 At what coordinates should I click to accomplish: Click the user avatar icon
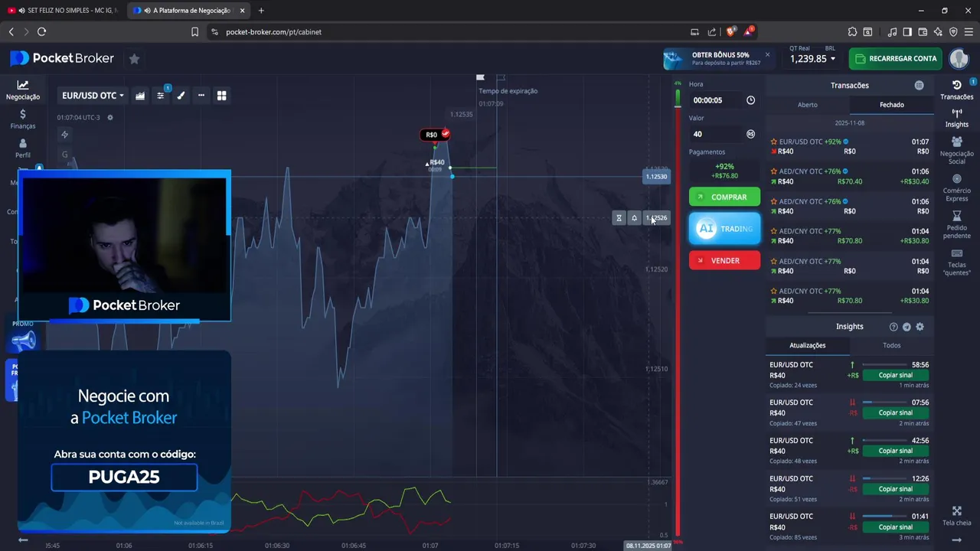[959, 58]
